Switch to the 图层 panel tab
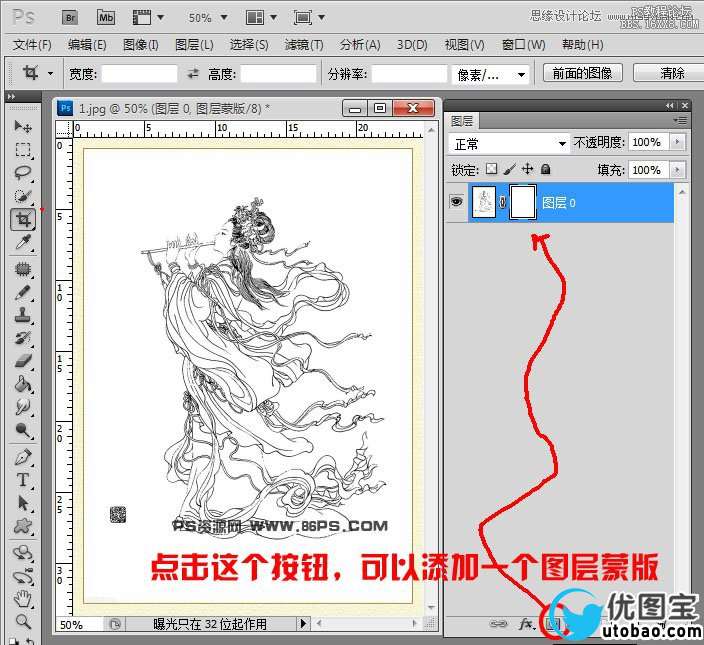This screenshot has height=645, width=704. pos(462,120)
